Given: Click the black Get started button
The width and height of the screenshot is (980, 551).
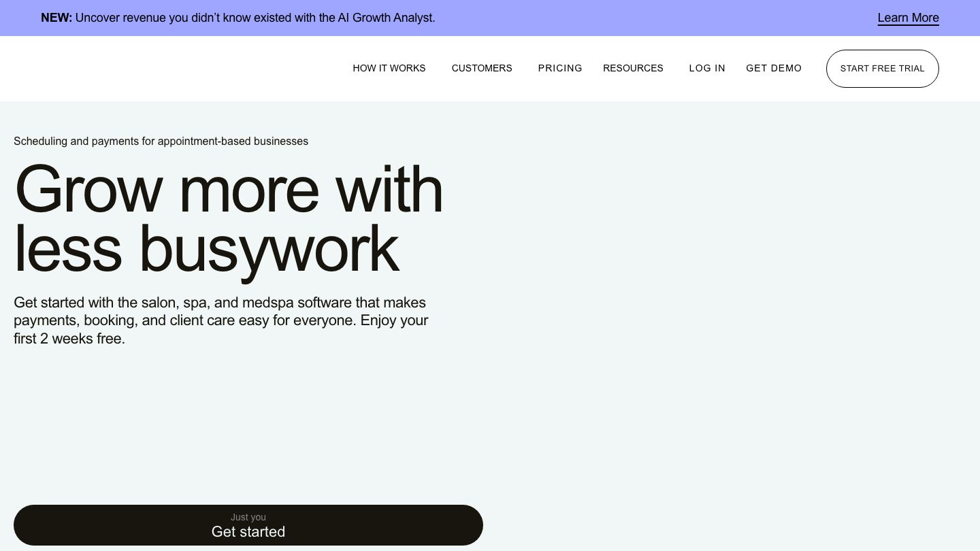Looking at the screenshot, I should pos(248,532).
